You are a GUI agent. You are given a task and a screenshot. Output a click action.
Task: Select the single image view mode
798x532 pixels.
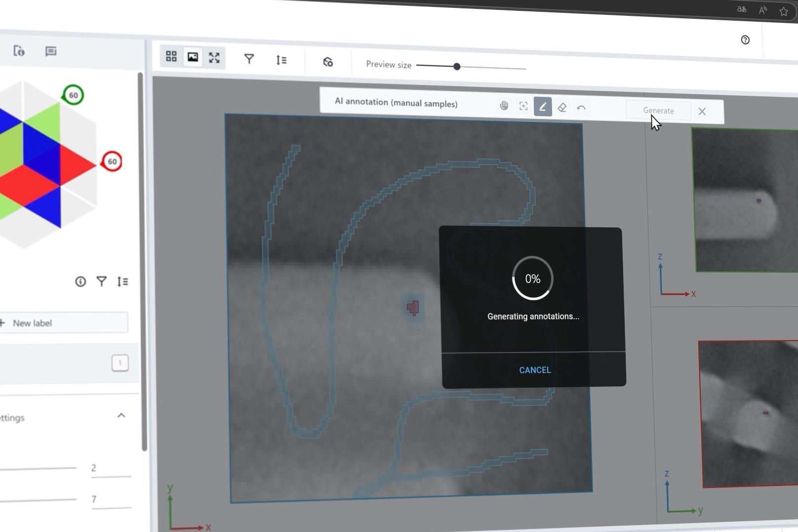193,57
